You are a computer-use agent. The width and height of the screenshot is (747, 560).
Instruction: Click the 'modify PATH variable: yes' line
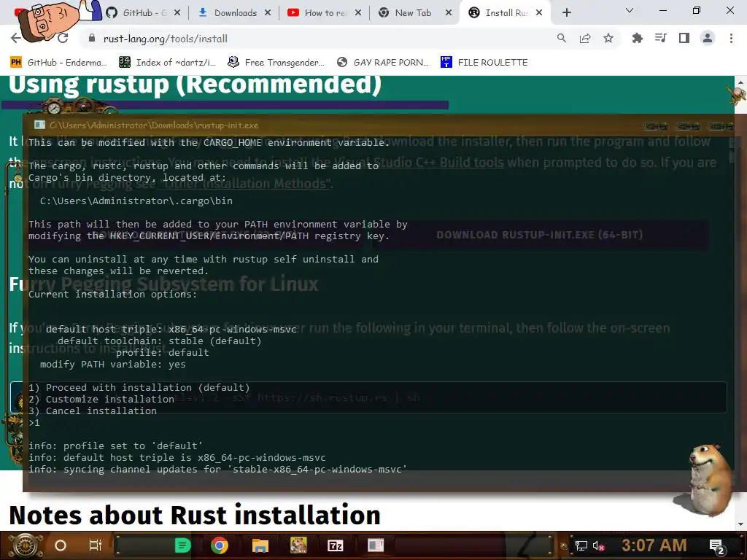click(113, 365)
